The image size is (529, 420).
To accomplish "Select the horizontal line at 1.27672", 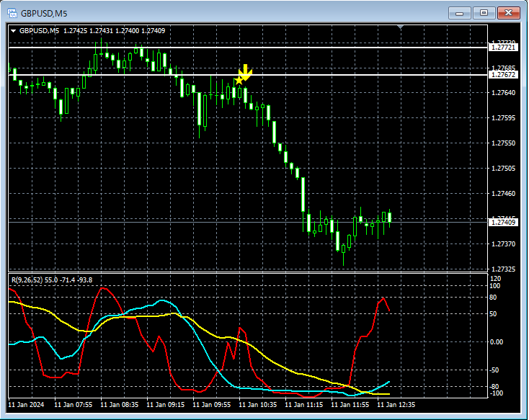I will tap(248, 75).
